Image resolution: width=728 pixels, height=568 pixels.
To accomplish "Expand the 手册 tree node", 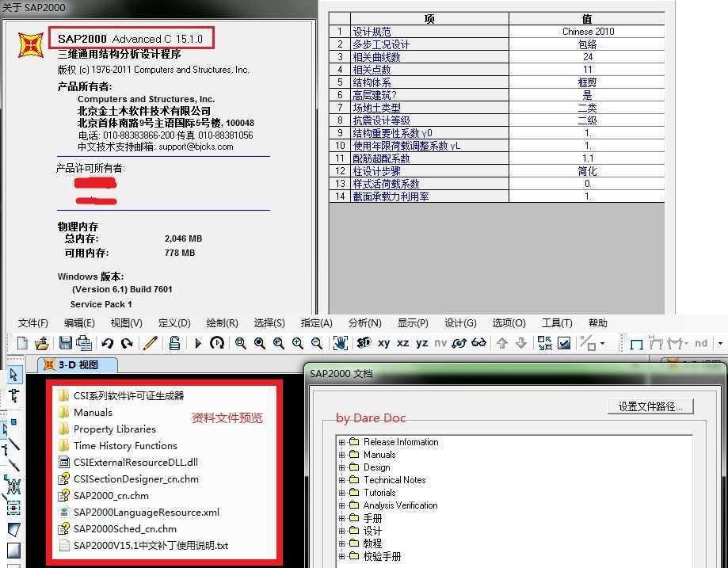I will 341,518.
